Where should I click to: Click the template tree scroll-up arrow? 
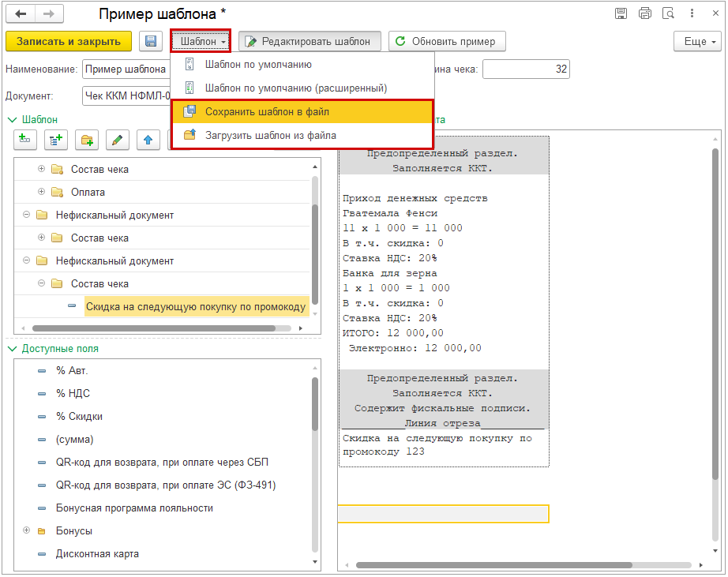coord(315,167)
